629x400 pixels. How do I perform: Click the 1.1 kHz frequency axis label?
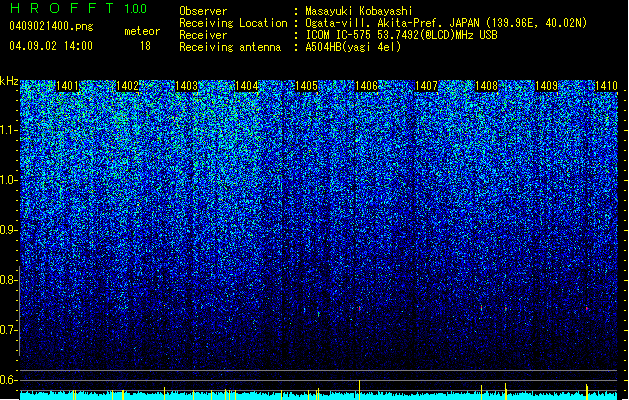(9, 130)
